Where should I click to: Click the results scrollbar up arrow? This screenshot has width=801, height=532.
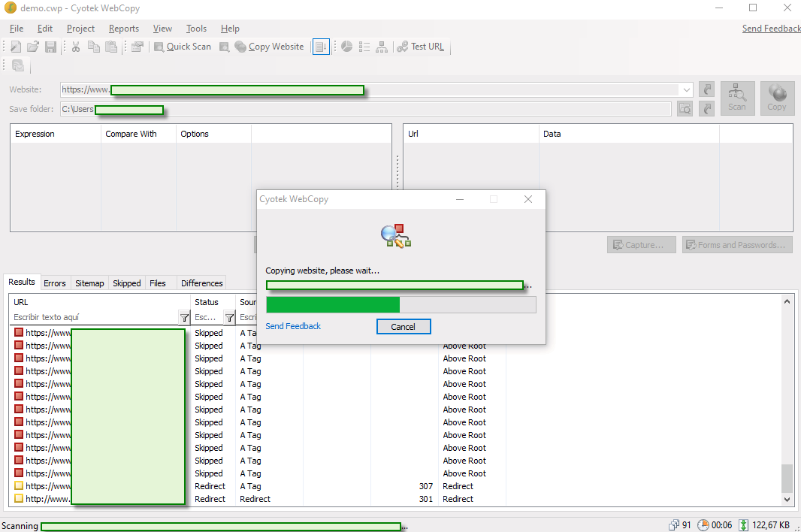787,301
